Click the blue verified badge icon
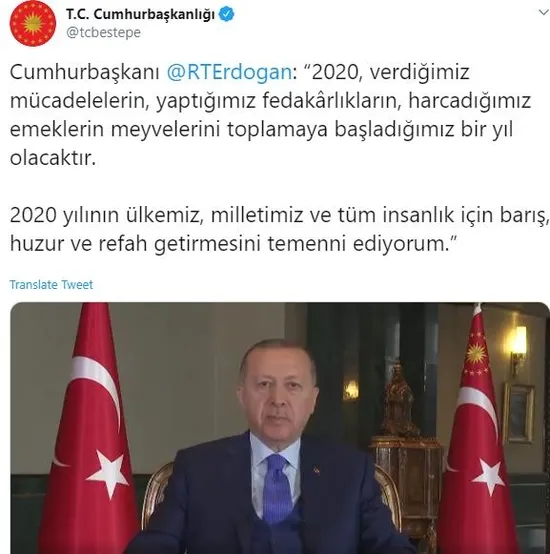550x554 pixels. [226, 14]
